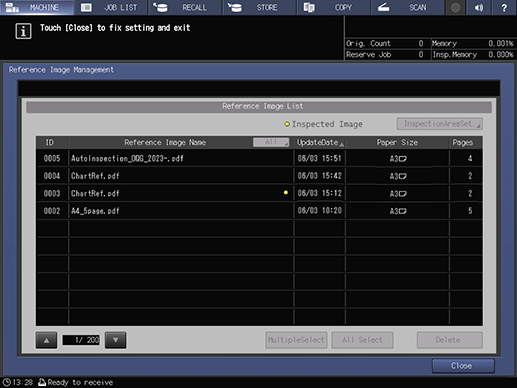Click the yellow inspected marker on row 0003

(x=286, y=192)
